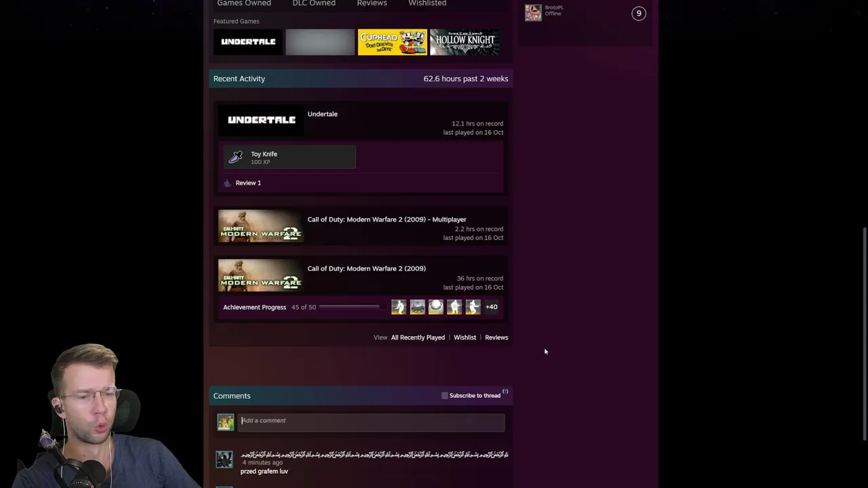868x488 pixels.
Task: Open the Review 1 link
Action: tap(248, 183)
